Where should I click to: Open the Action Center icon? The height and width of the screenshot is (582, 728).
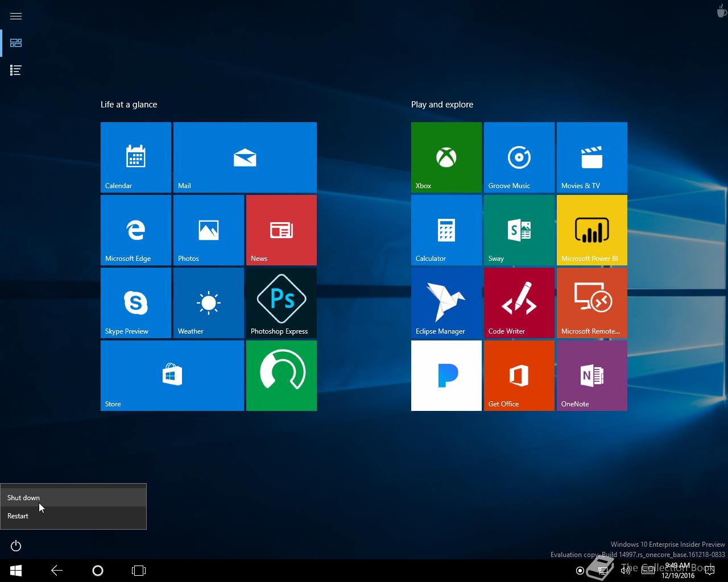pos(709,571)
